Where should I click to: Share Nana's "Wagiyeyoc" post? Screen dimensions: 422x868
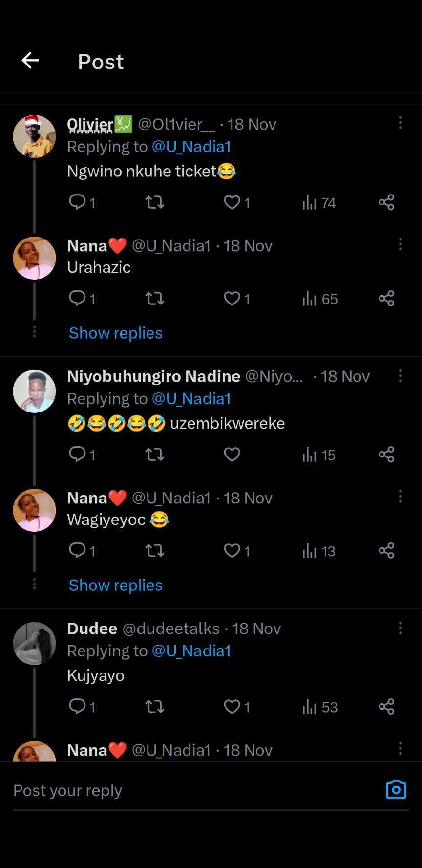pyautogui.click(x=386, y=551)
